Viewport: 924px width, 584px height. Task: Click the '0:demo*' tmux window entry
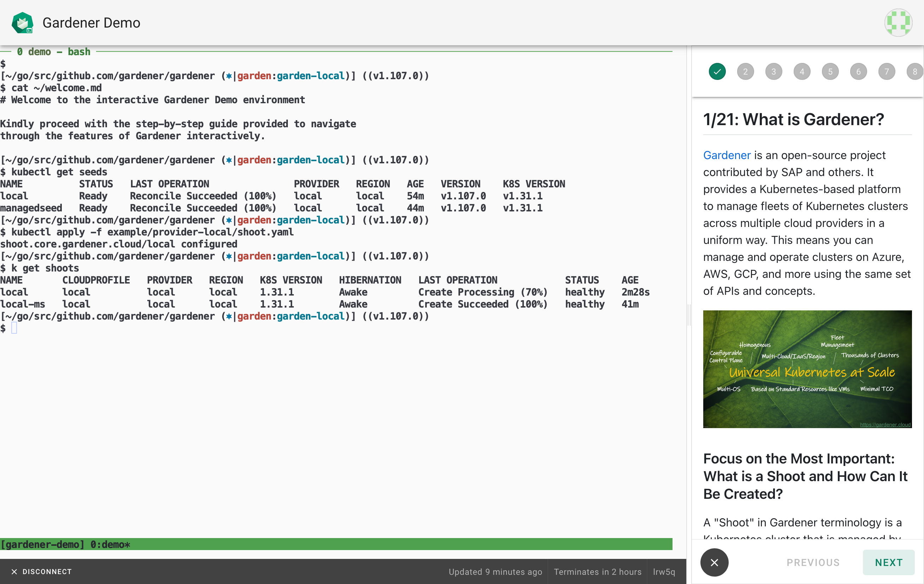(x=110, y=544)
